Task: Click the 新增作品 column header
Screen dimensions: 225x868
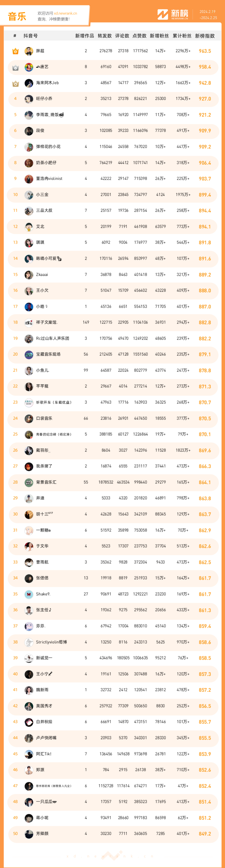Action: pyautogui.click(x=84, y=36)
